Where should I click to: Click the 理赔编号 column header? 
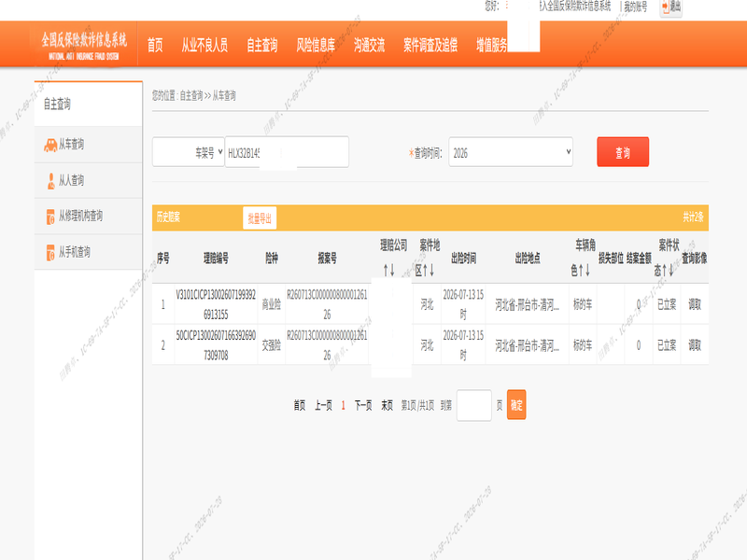point(216,259)
